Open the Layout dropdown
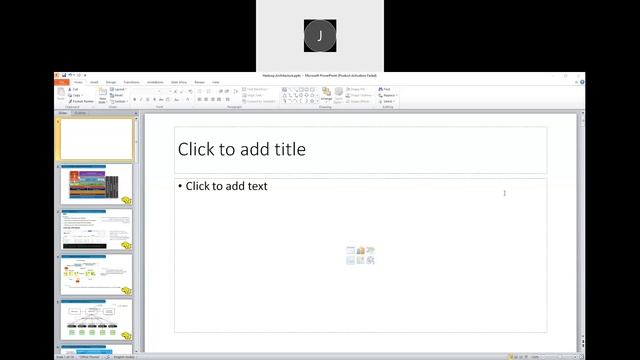Screen dimensions: 640x360 [118, 89]
